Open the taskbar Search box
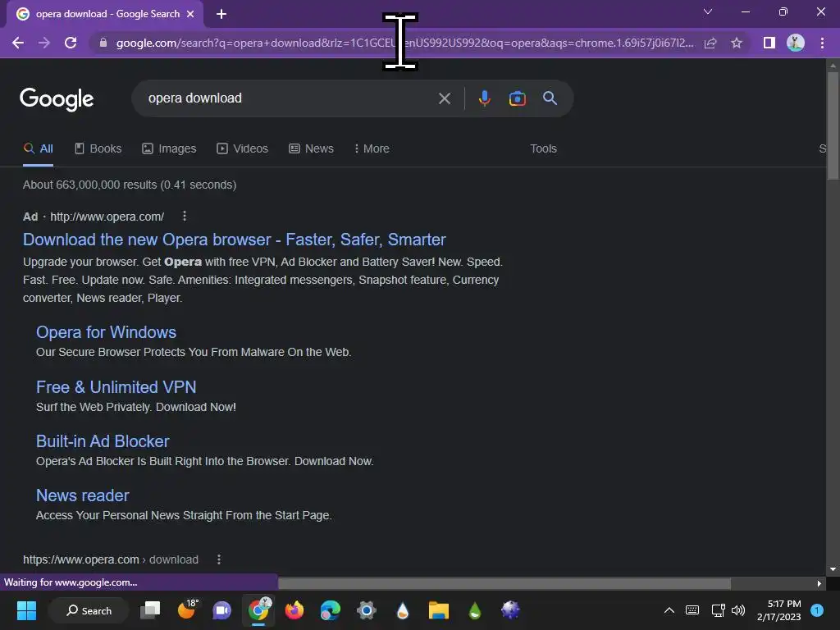840x630 pixels. tap(89, 610)
